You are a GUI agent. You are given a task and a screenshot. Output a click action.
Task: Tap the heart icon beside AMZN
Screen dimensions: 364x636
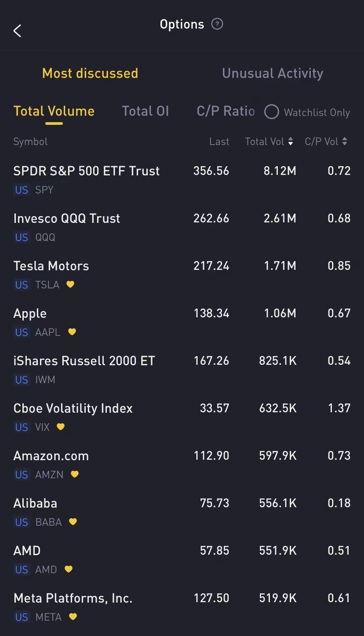[75, 474]
